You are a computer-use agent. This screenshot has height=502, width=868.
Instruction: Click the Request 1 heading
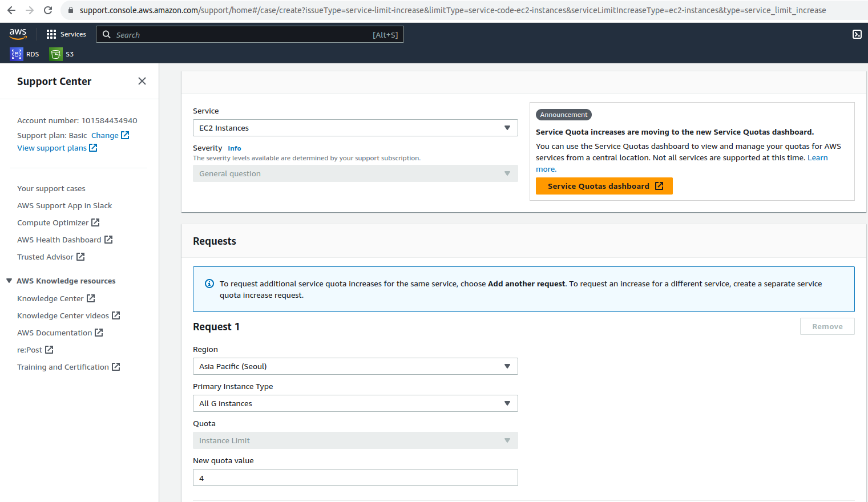(x=216, y=327)
